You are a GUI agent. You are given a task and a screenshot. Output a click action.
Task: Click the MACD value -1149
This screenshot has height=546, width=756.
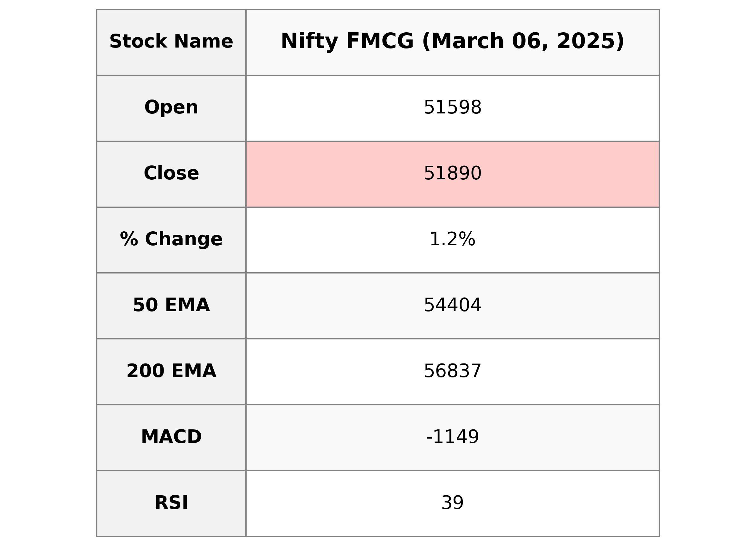coord(452,437)
